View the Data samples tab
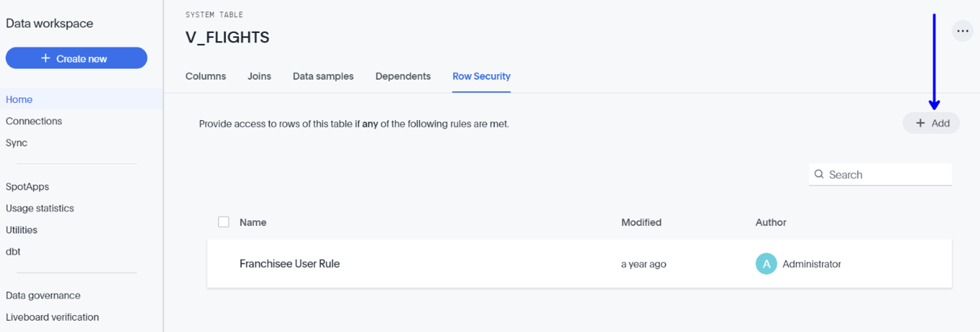 click(x=323, y=77)
